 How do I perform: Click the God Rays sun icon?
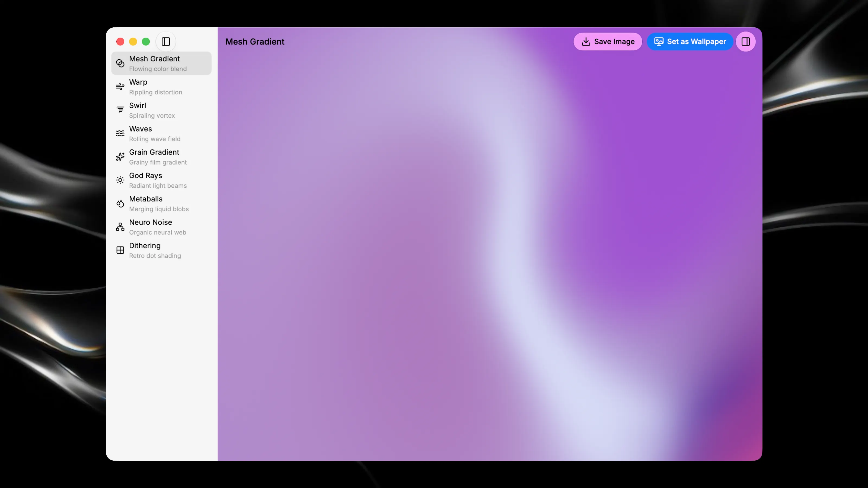coord(120,180)
